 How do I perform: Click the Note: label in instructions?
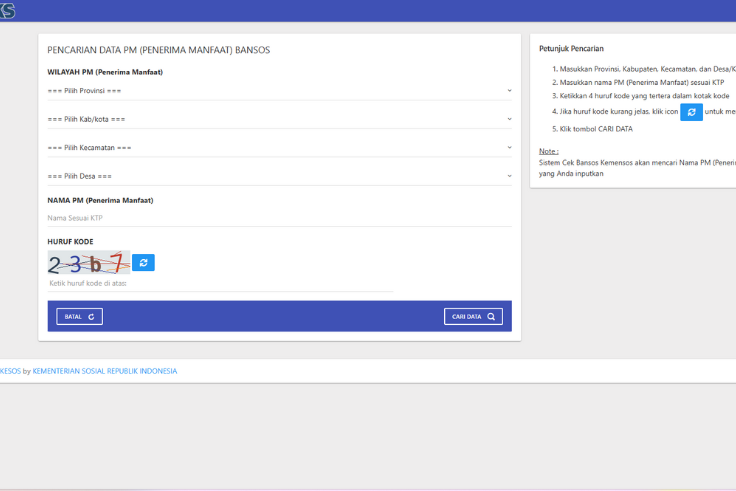click(548, 151)
